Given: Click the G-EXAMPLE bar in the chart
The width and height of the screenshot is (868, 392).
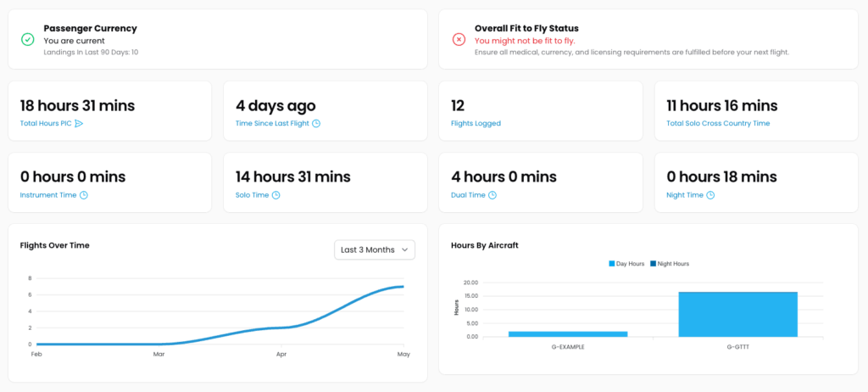Looking at the screenshot, I should pos(568,333).
